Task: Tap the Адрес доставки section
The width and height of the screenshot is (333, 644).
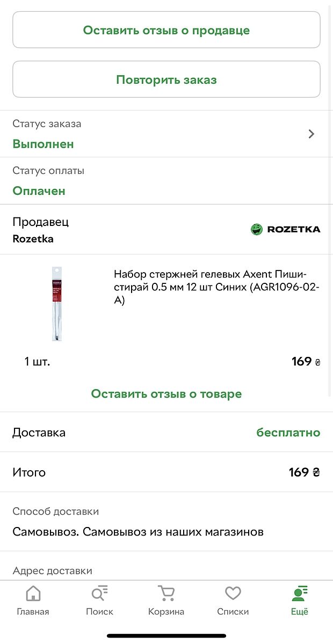Action: point(53,571)
